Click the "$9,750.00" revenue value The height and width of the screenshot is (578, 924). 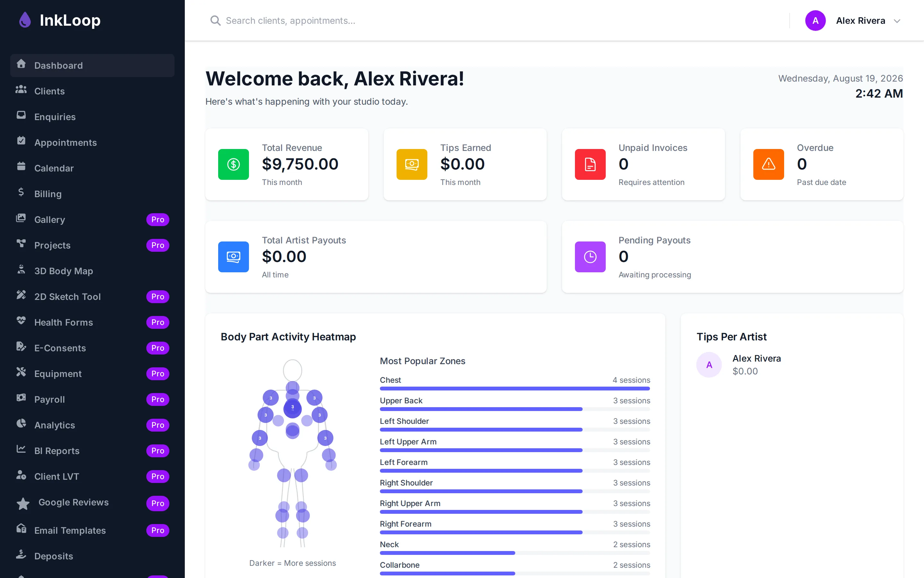[300, 164]
